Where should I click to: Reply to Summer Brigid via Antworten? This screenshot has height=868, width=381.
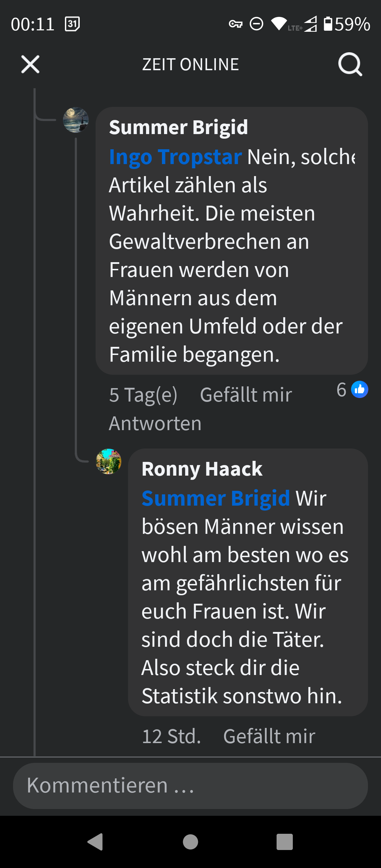coord(155,423)
